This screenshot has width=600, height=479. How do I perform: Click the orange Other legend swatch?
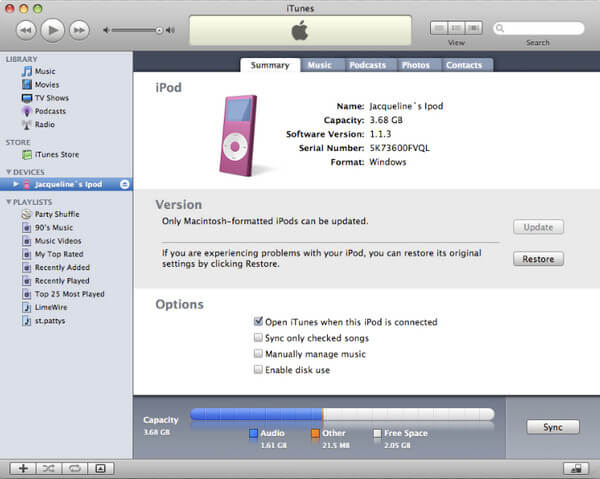pos(315,433)
